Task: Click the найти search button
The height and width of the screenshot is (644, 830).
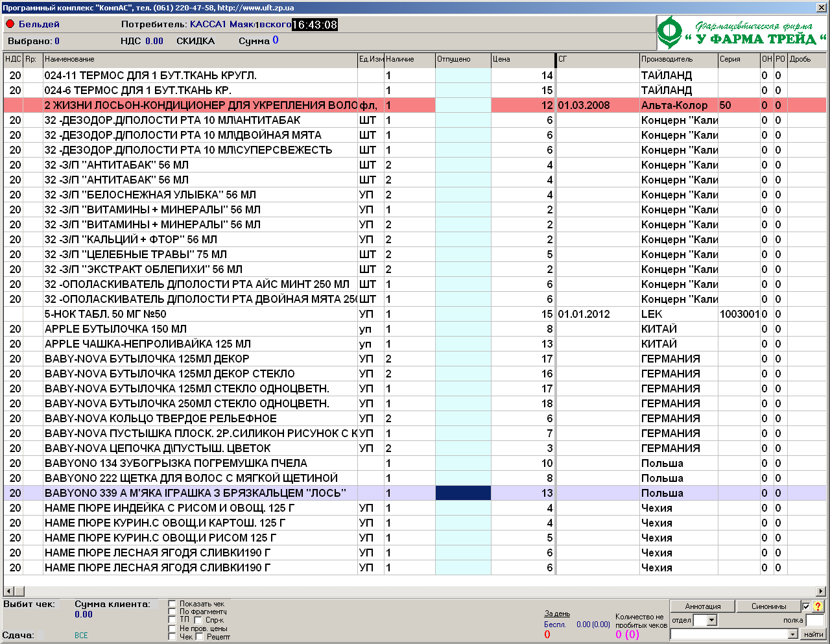Action: (813, 634)
